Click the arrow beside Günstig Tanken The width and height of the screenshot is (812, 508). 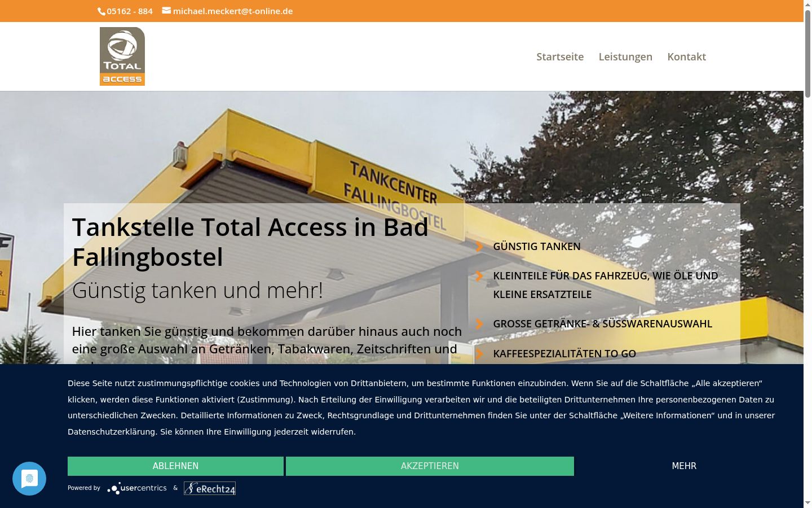479,246
